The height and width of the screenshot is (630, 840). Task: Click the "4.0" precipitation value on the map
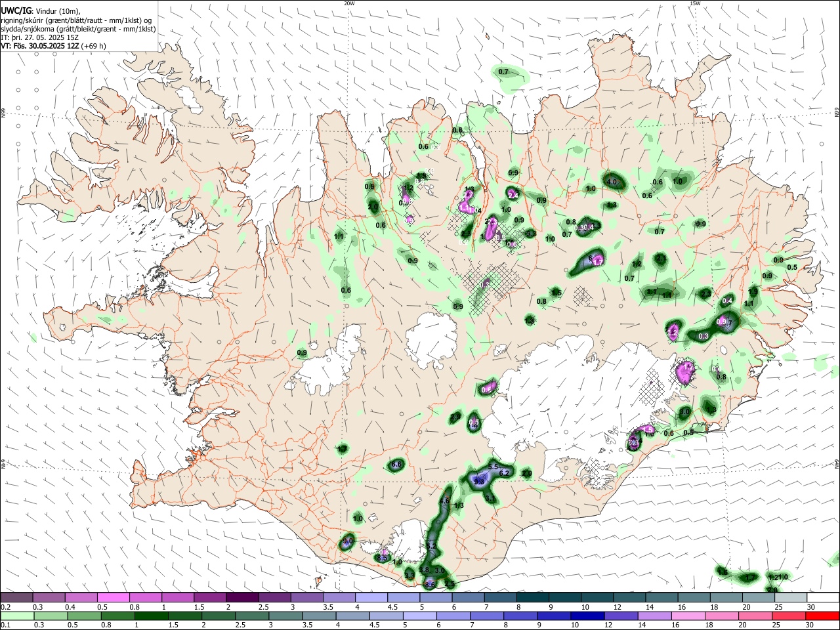coord(613,182)
